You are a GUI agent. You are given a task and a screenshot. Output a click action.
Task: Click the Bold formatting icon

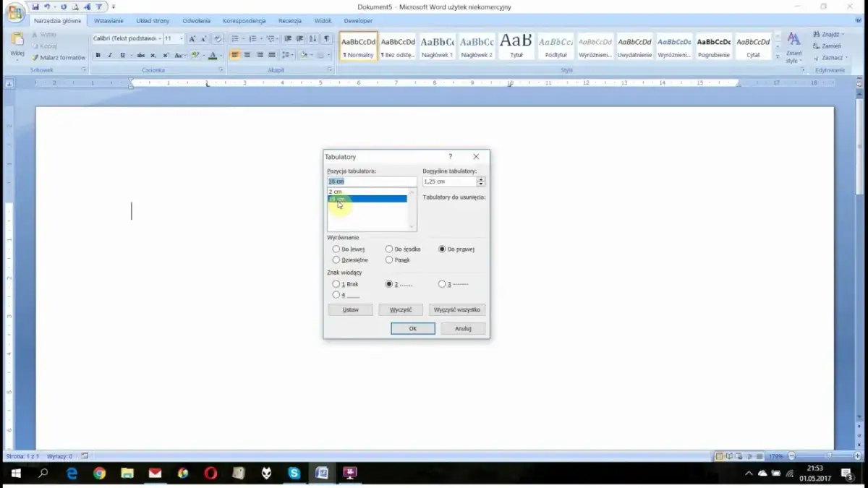98,55
